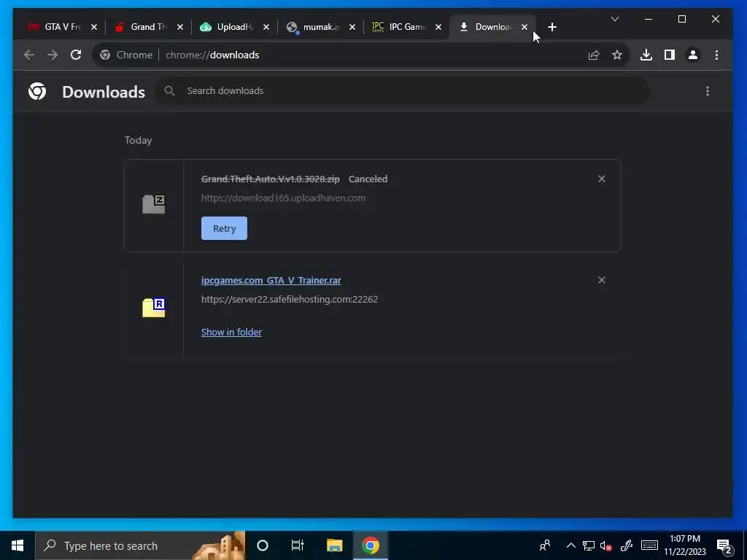
Task: Click the Chrome taskbar icon
Action: point(370,545)
